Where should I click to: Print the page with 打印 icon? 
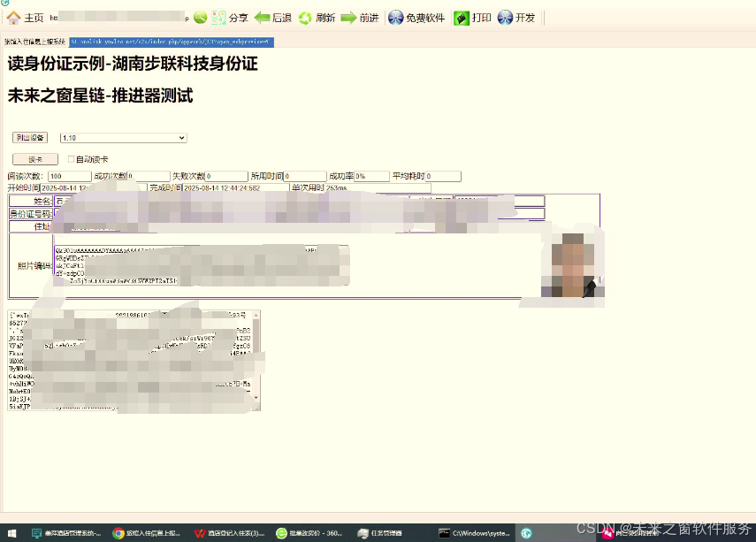[462, 19]
